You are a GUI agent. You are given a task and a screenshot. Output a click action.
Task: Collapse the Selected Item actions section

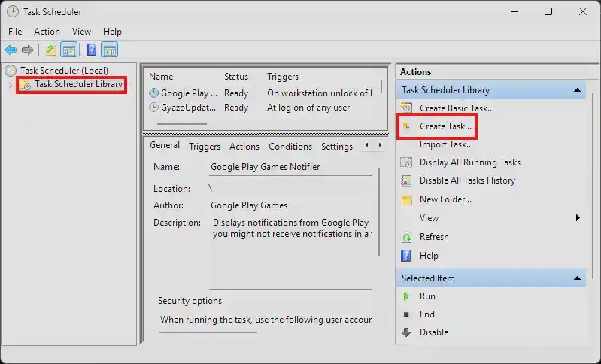coord(577,278)
